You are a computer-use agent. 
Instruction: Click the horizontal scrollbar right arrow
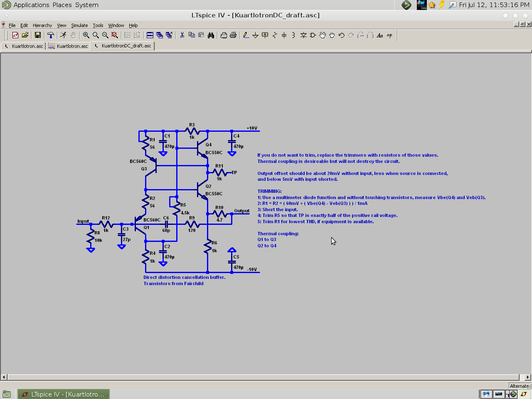point(528,377)
